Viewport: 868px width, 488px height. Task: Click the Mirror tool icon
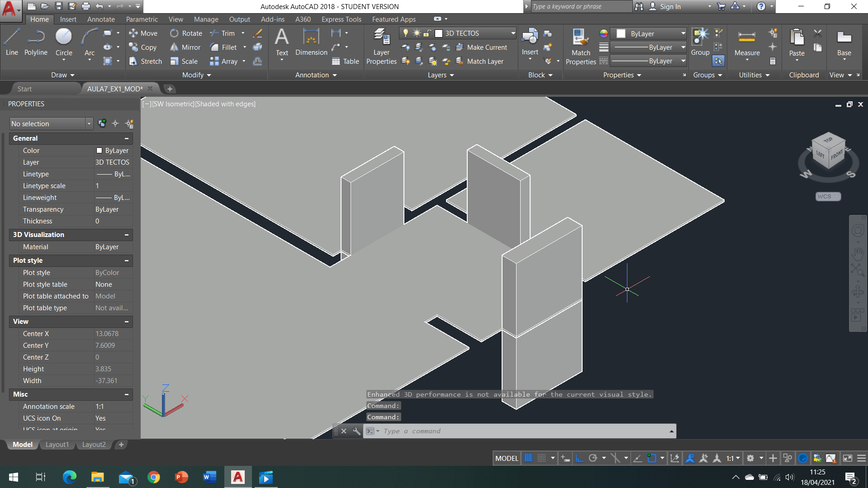(174, 47)
